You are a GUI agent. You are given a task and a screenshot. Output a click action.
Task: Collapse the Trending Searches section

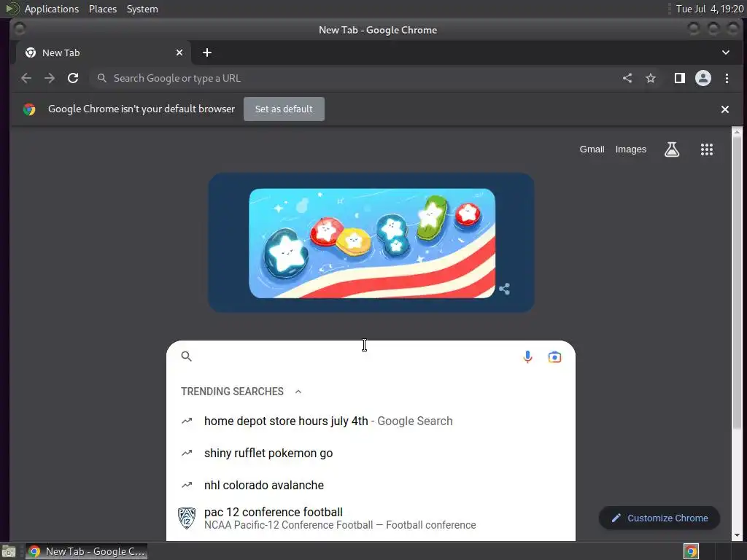coord(298,392)
